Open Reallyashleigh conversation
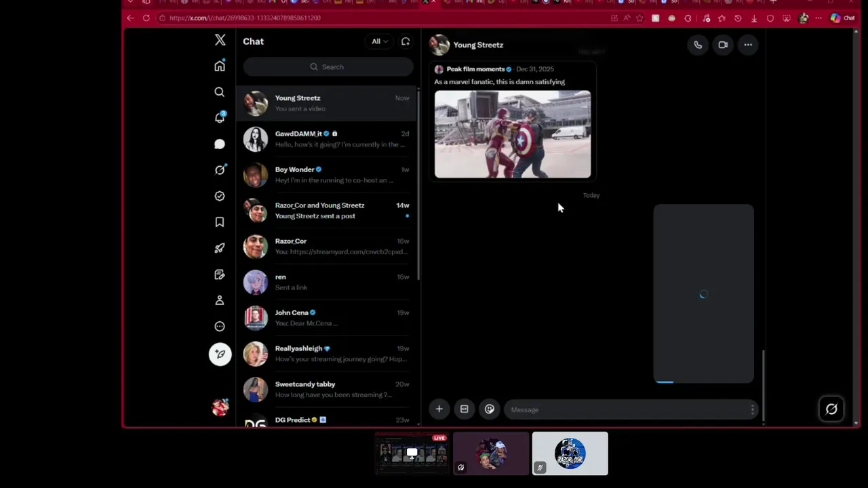Image resolution: width=868 pixels, height=488 pixels. [327, 354]
